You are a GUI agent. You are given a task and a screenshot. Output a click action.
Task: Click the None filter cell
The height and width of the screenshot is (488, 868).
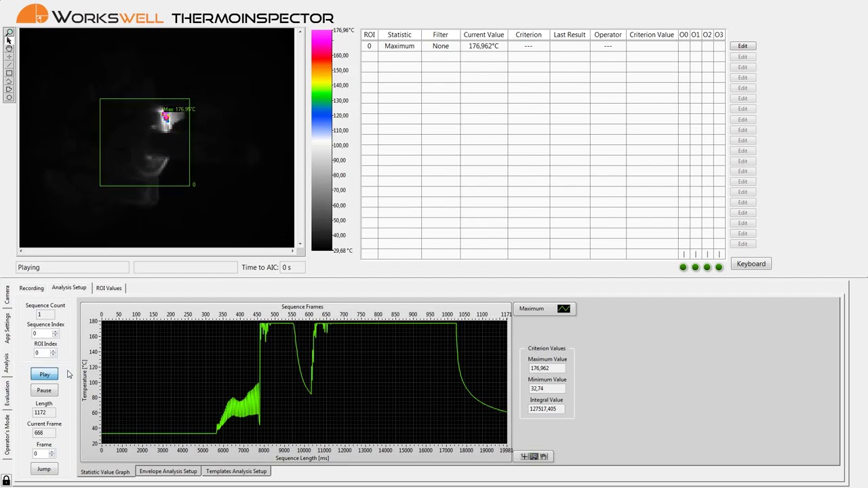pyautogui.click(x=441, y=46)
